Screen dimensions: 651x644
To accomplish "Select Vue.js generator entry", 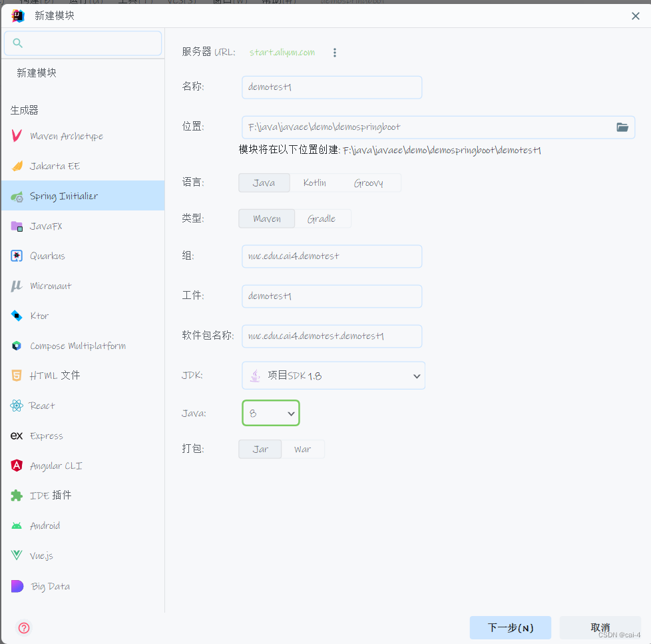I will point(83,555).
